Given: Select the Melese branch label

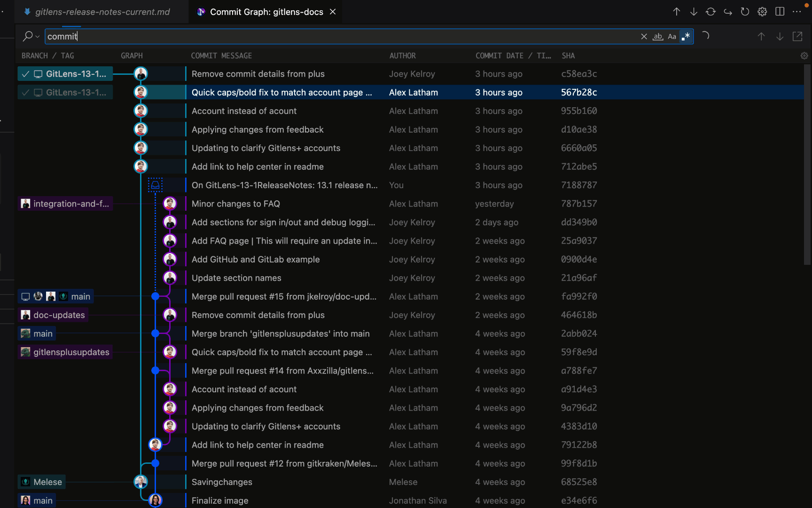Looking at the screenshot, I should click(x=42, y=482).
